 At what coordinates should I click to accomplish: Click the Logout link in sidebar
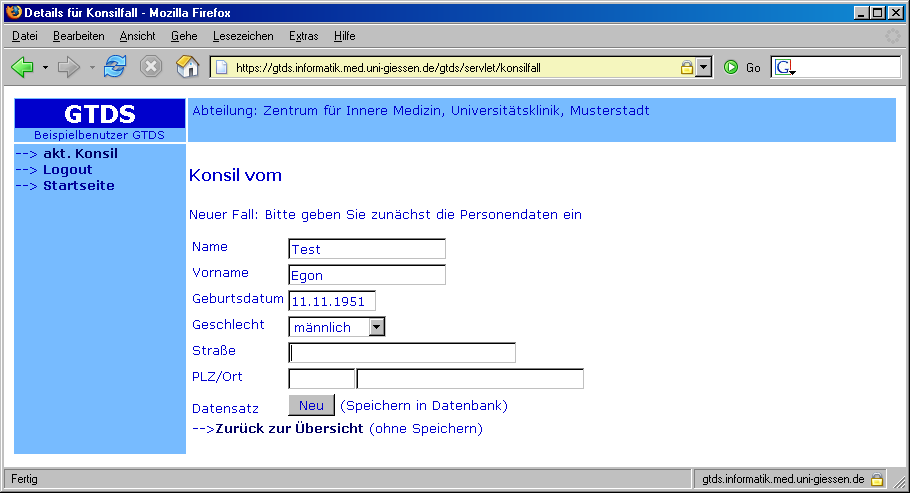coord(67,170)
